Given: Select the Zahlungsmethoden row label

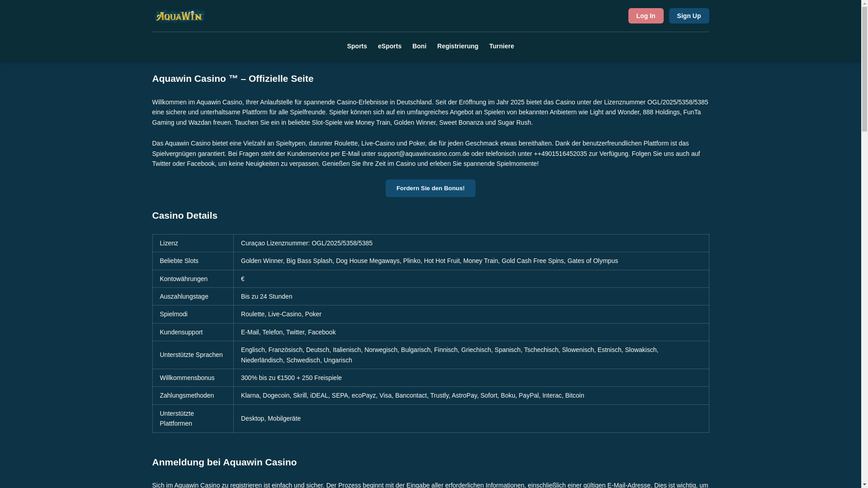Looking at the screenshot, I should (193, 395).
